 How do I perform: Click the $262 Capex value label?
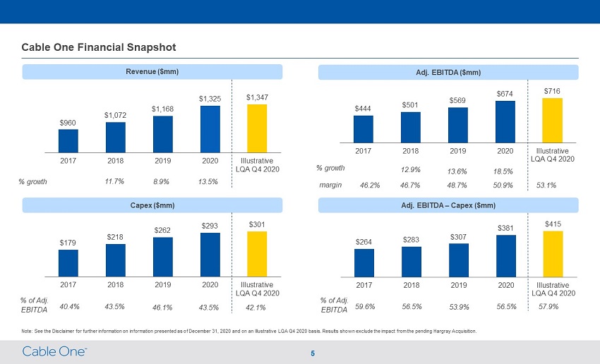(162, 230)
